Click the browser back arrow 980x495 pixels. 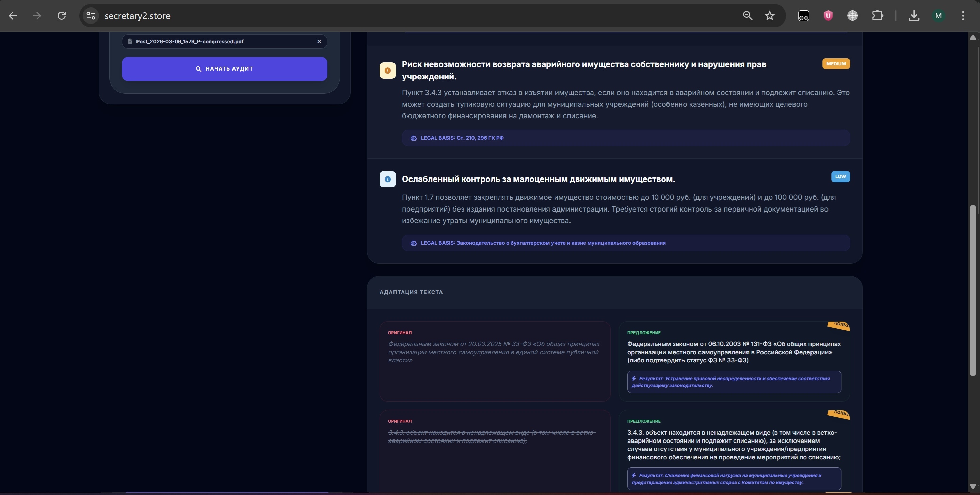(13, 16)
